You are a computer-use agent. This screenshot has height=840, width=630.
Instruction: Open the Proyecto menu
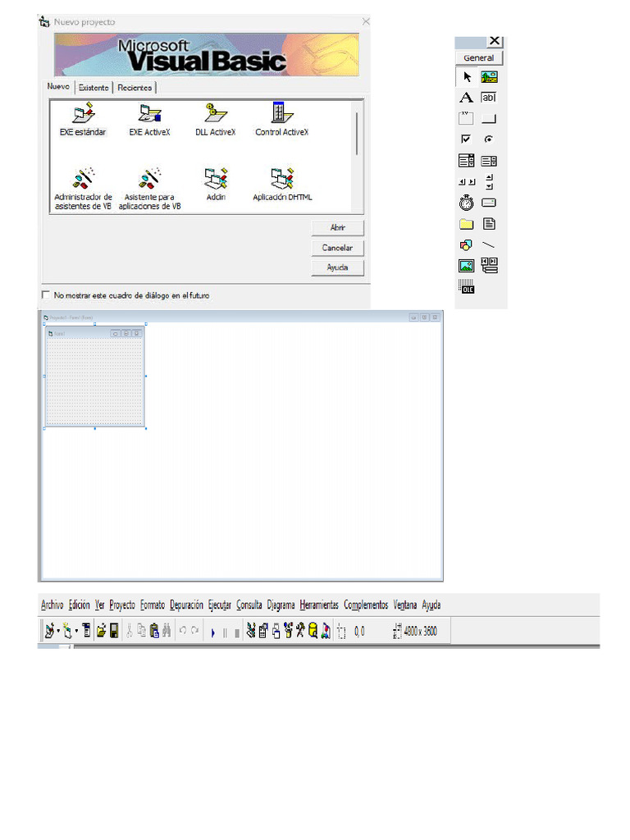click(122, 605)
